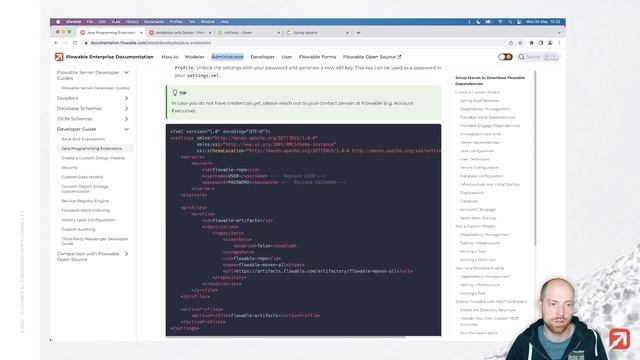Jump to Flowable Engage Dependencies in contents
The height and width of the screenshot is (360, 640).
tap(490, 126)
